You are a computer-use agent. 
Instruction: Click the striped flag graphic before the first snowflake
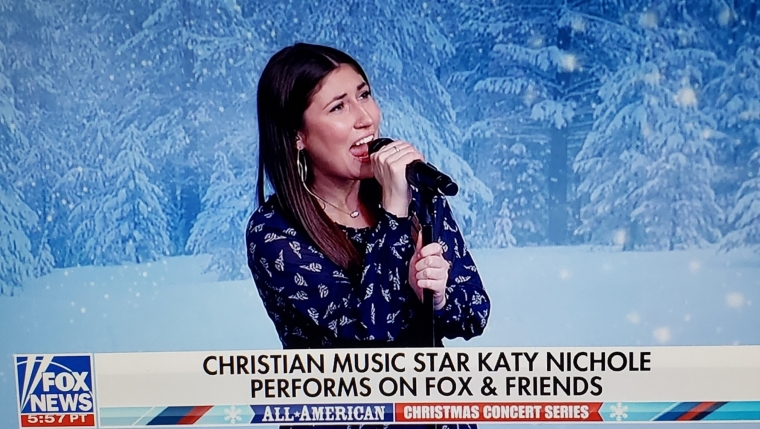[x=179, y=414]
